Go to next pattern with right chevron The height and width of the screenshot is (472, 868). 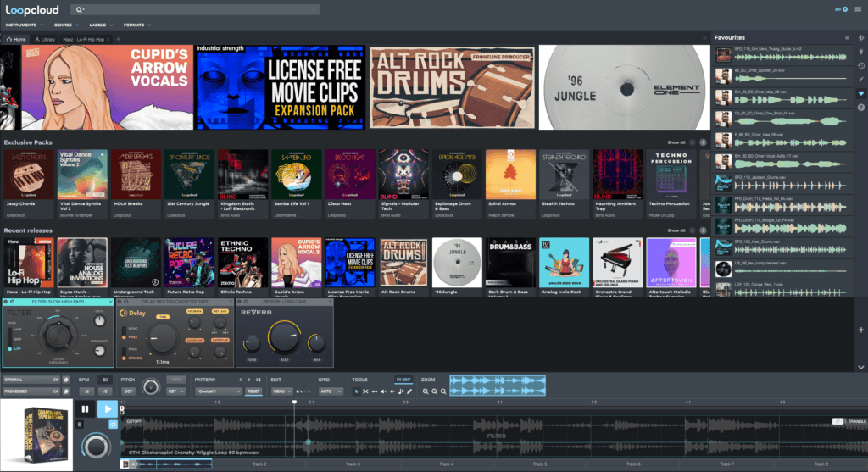pyautogui.click(x=249, y=380)
